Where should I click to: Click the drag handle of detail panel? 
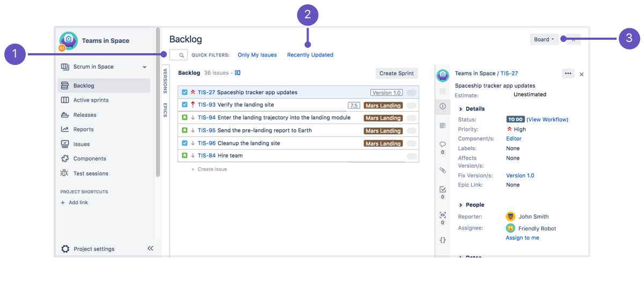[443, 92]
